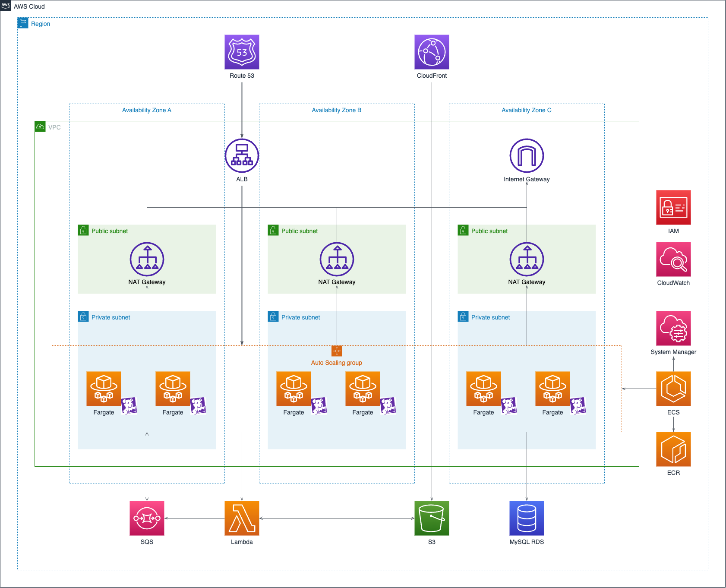Click the Lambda function icon
Image resolution: width=726 pixels, height=588 pixels.
(x=242, y=518)
